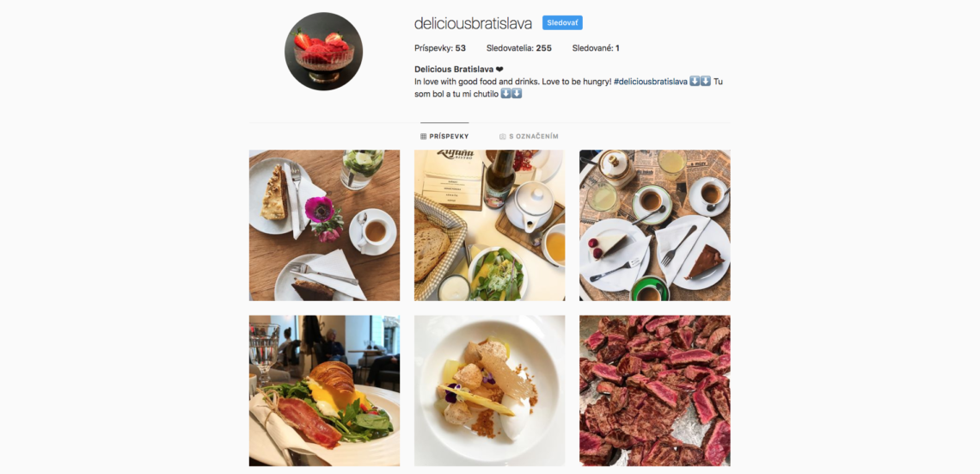Click the deliciousbratislava username heading
Image resolution: width=980 pixels, height=474 pixels.
[x=473, y=23]
